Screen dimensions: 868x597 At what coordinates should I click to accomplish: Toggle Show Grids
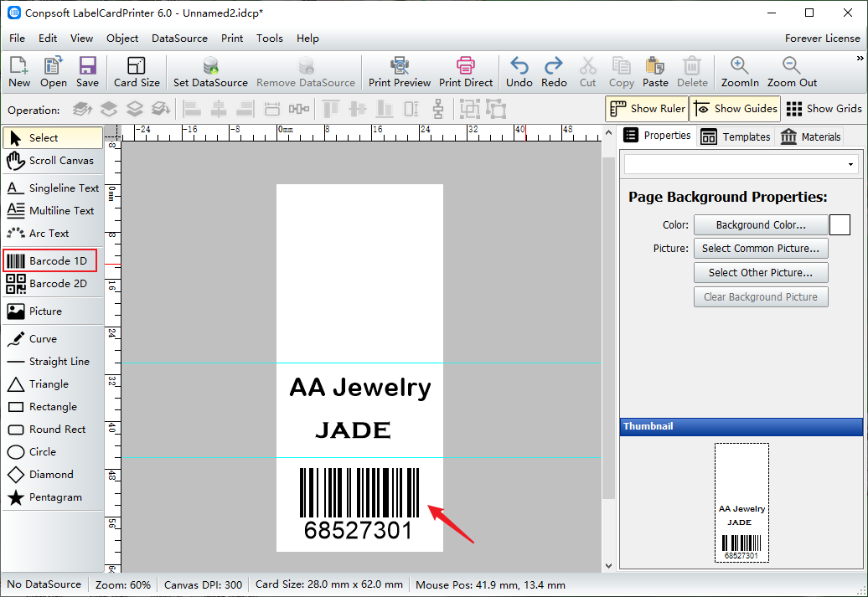(824, 109)
